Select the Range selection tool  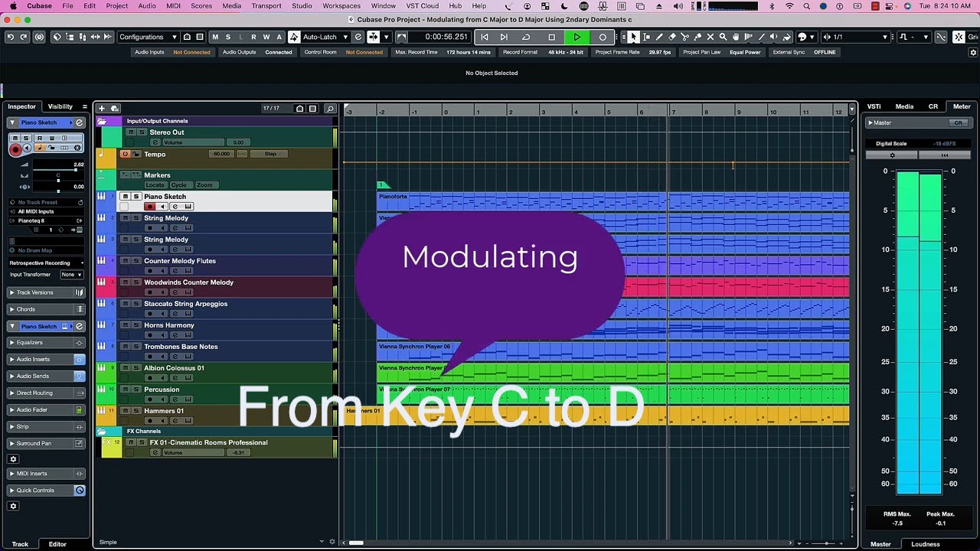646,37
